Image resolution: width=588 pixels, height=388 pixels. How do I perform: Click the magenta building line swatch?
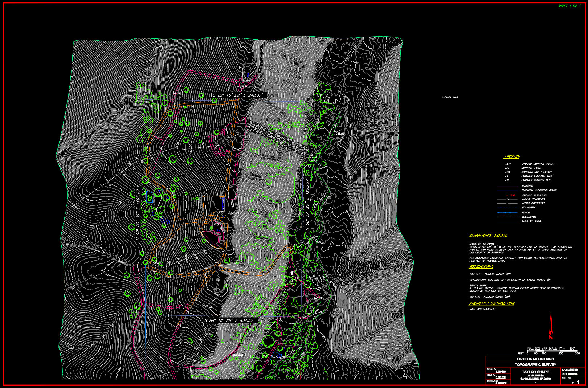coord(507,186)
